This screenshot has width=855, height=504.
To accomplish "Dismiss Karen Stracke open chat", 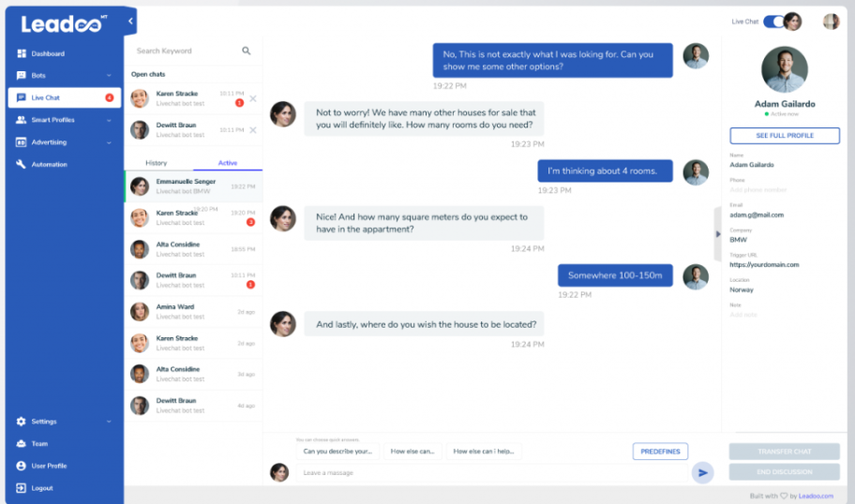I will pos(252,98).
